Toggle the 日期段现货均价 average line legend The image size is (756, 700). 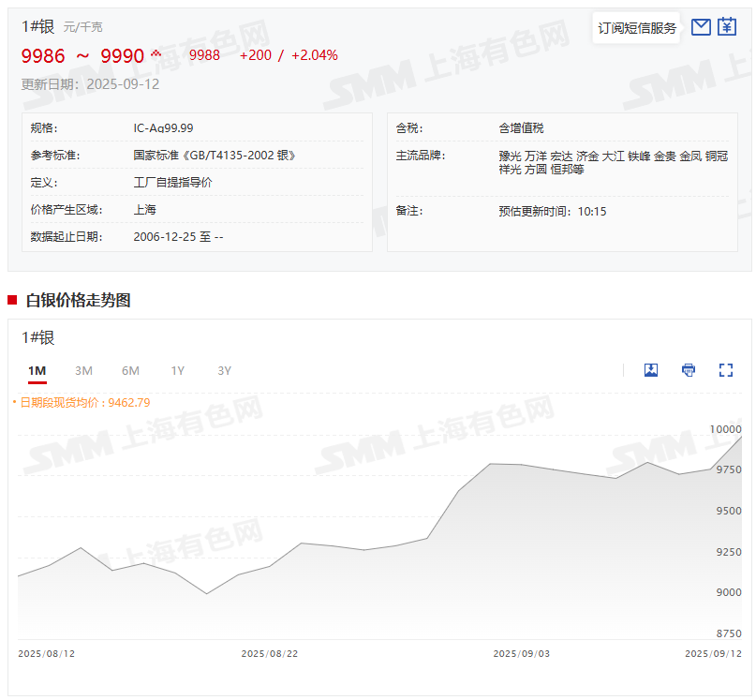click(x=84, y=403)
